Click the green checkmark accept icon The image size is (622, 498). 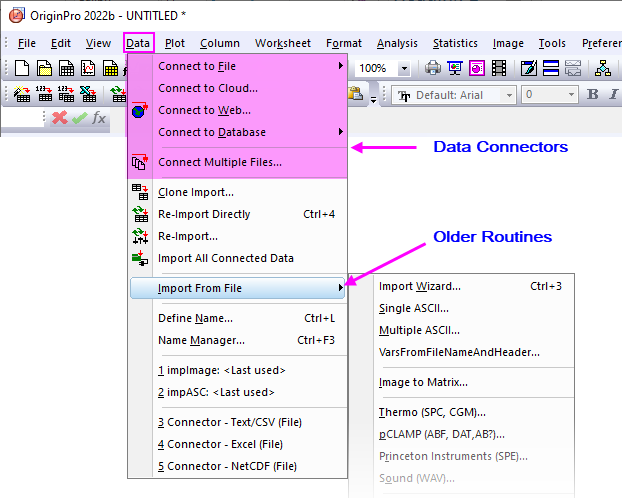[x=78, y=118]
